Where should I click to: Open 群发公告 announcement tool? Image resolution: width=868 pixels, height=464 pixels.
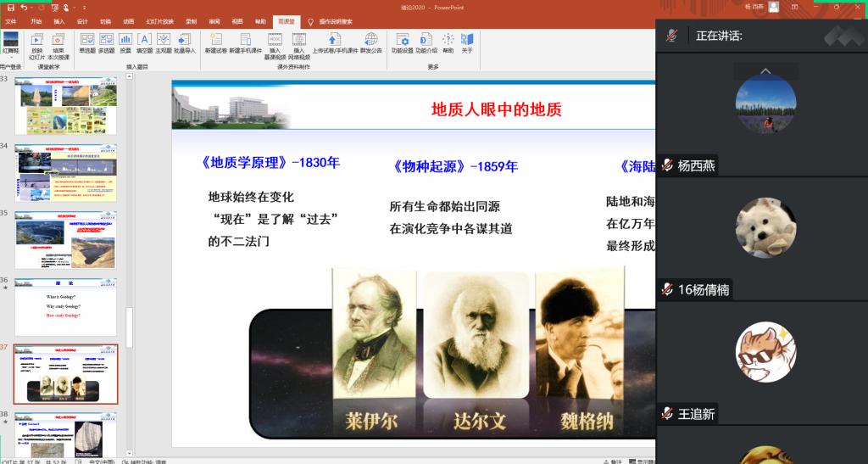371,42
